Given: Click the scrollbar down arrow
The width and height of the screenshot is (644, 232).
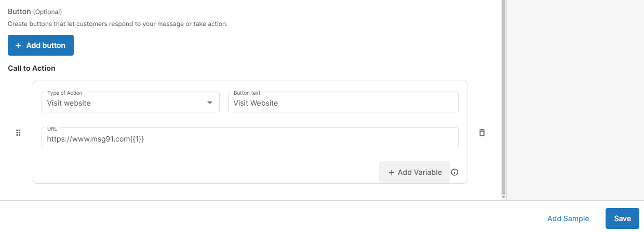Looking at the screenshot, I should [503, 197].
